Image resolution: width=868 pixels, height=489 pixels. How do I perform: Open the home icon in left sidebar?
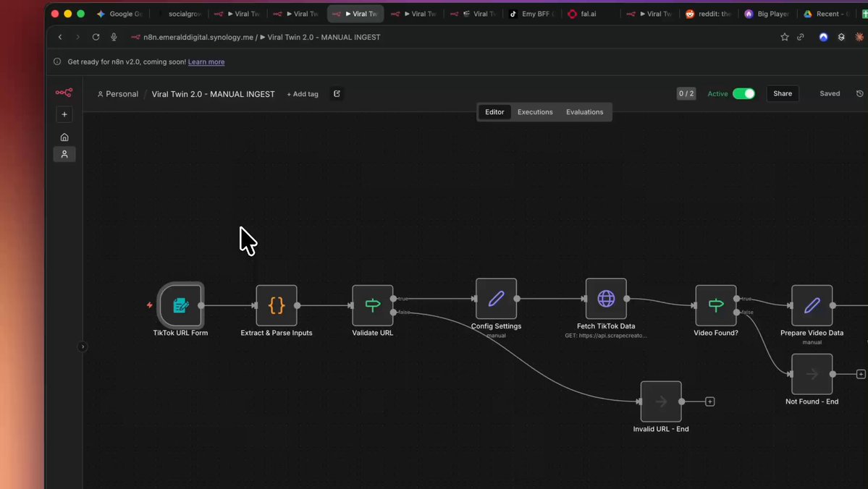point(64,137)
